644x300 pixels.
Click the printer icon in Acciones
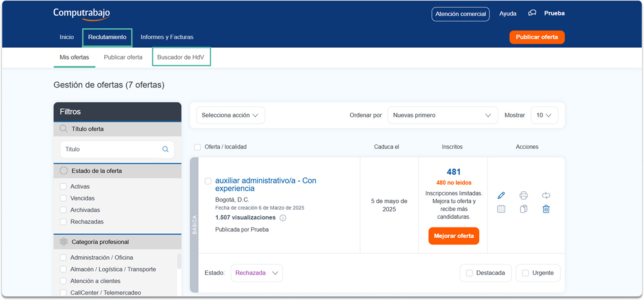click(523, 195)
